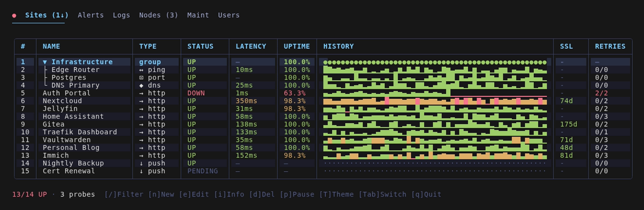This screenshot has width=644, height=210.
Task: Sort by the NAME column header
Action: (52, 46)
